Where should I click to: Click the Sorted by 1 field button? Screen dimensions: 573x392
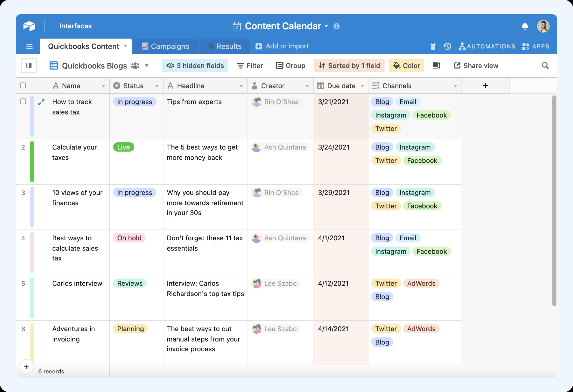click(x=349, y=66)
